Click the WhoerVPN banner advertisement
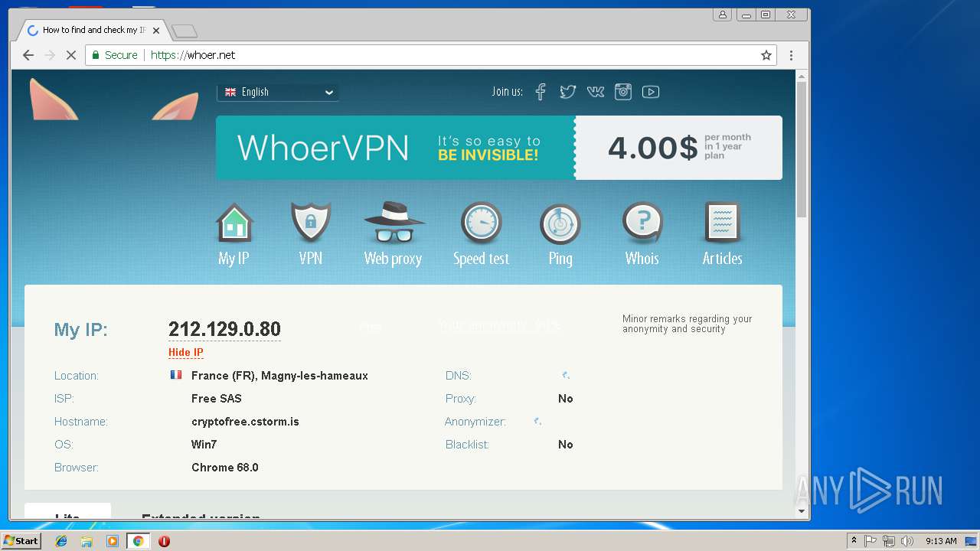Screen dimensions: 980x551 tap(499, 148)
